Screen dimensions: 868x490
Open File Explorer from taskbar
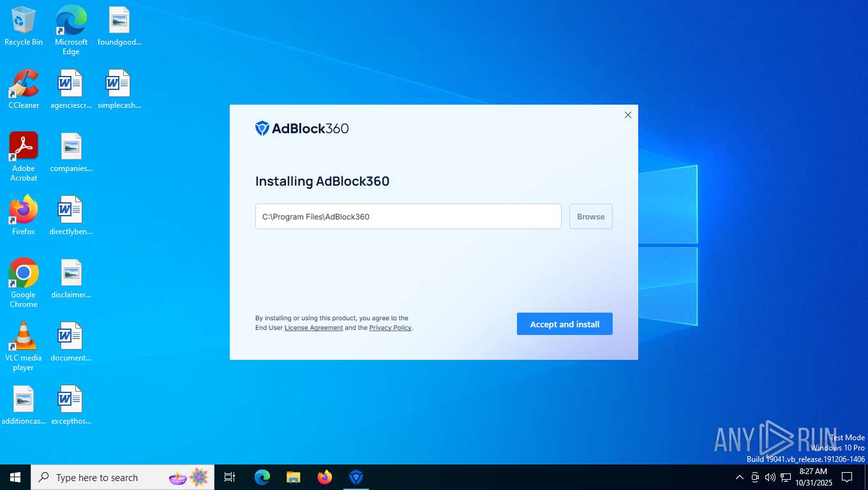click(x=294, y=477)
